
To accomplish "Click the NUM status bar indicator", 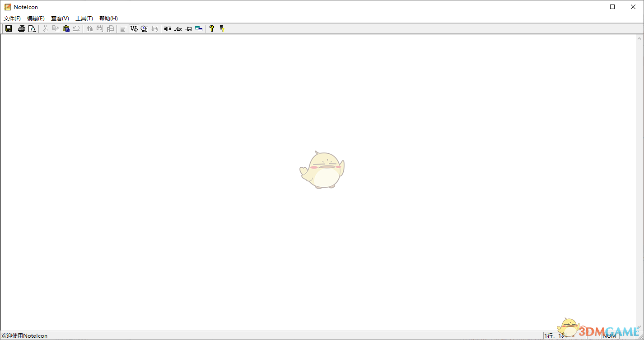I will coord(609,335).
